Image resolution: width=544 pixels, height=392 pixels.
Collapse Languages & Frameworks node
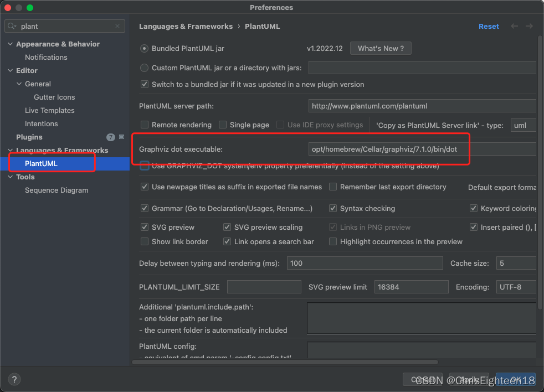10,150
